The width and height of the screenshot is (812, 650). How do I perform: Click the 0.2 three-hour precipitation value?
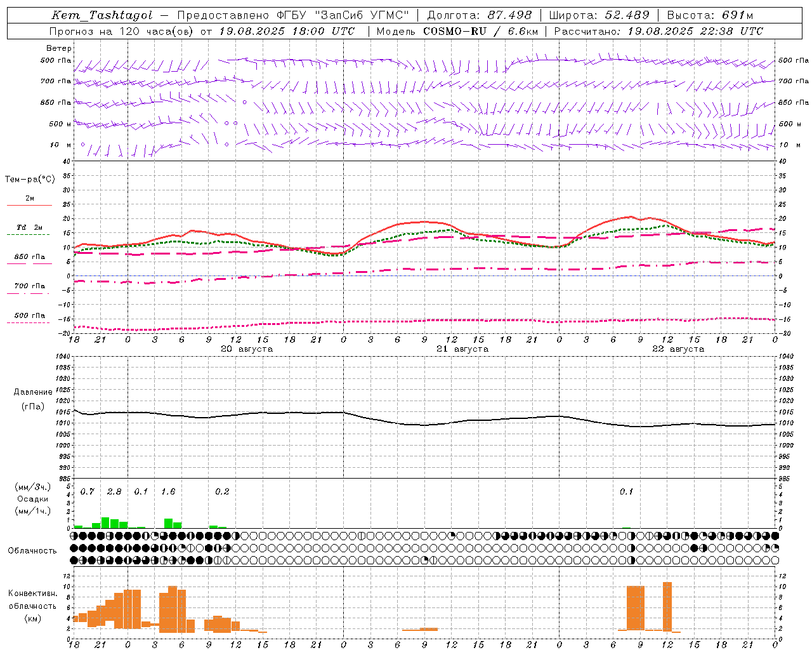222,492
